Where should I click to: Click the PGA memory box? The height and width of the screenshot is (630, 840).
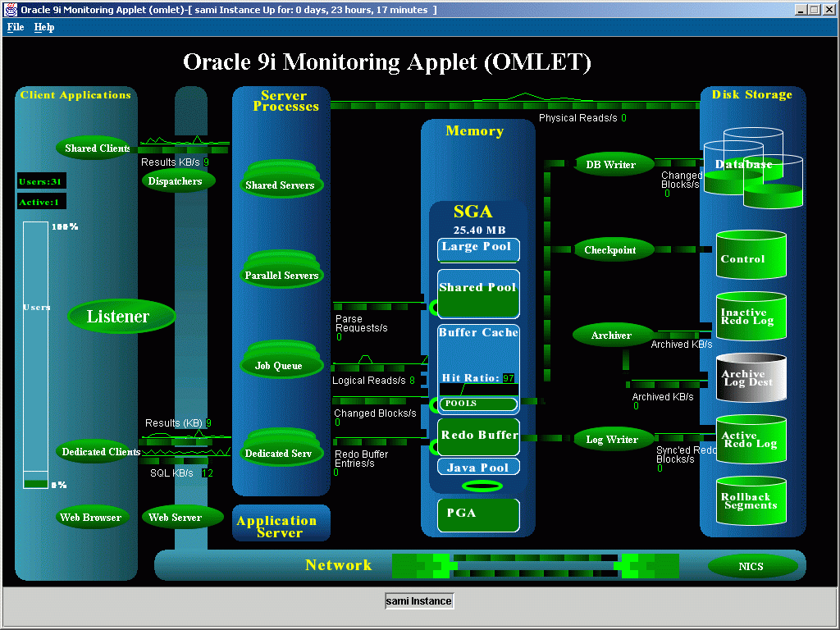coord(478,515)
